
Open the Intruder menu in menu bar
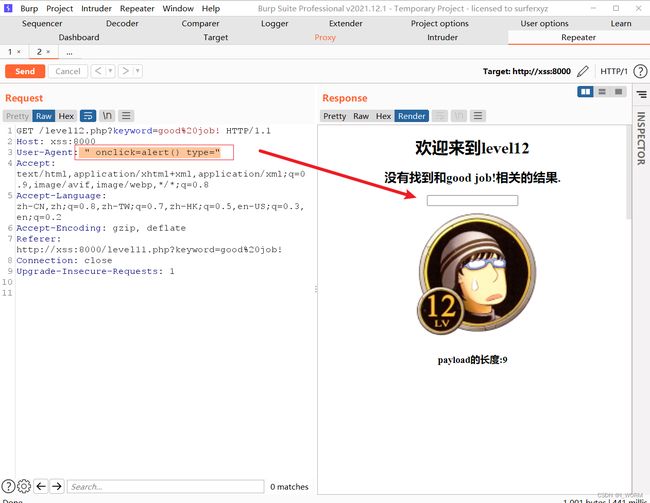[x=96, y=8]
